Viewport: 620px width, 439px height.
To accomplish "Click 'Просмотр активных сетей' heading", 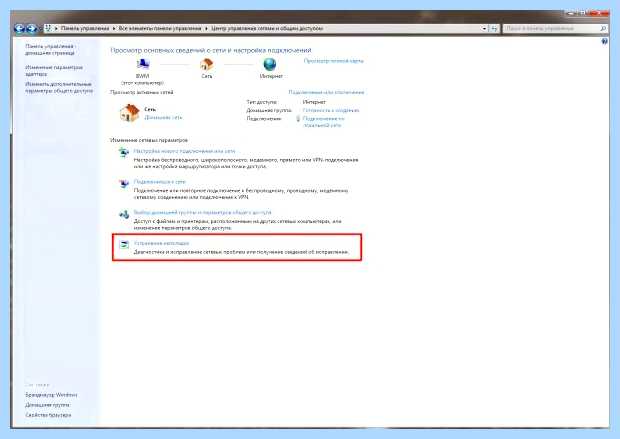I will pyautogui.click(x=142, y=92).
